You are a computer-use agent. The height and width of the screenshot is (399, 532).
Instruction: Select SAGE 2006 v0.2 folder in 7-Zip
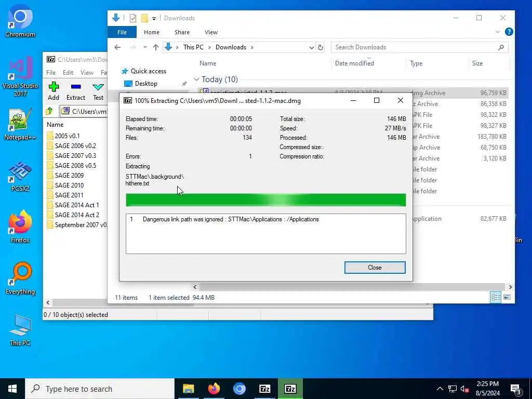(x=75, y=146)
